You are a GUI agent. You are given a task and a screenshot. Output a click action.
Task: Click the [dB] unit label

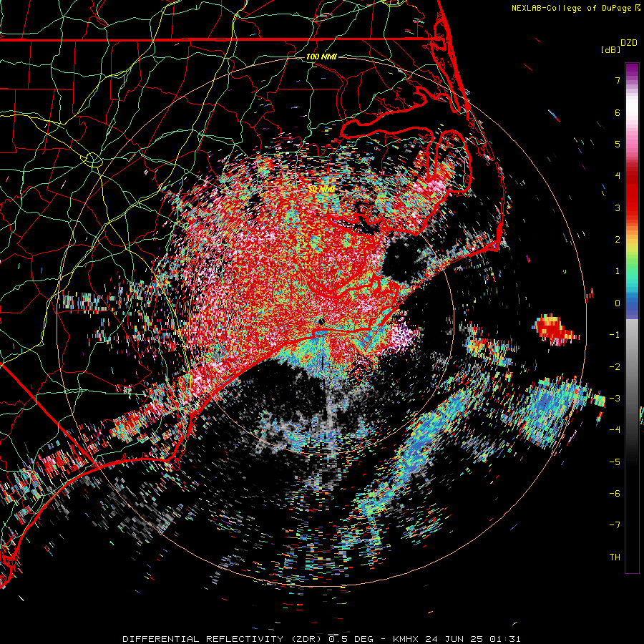click(x=611, y=50)
